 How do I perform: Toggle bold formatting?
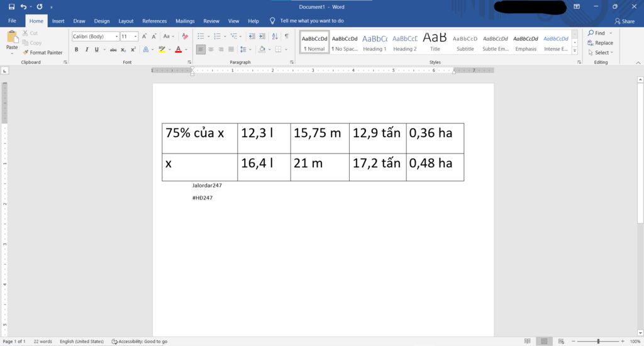(76, 49)
